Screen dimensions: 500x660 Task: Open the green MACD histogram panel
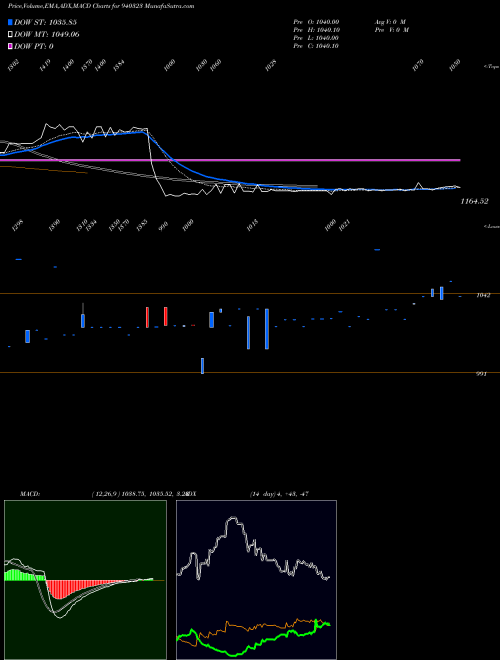pos(85,580)
